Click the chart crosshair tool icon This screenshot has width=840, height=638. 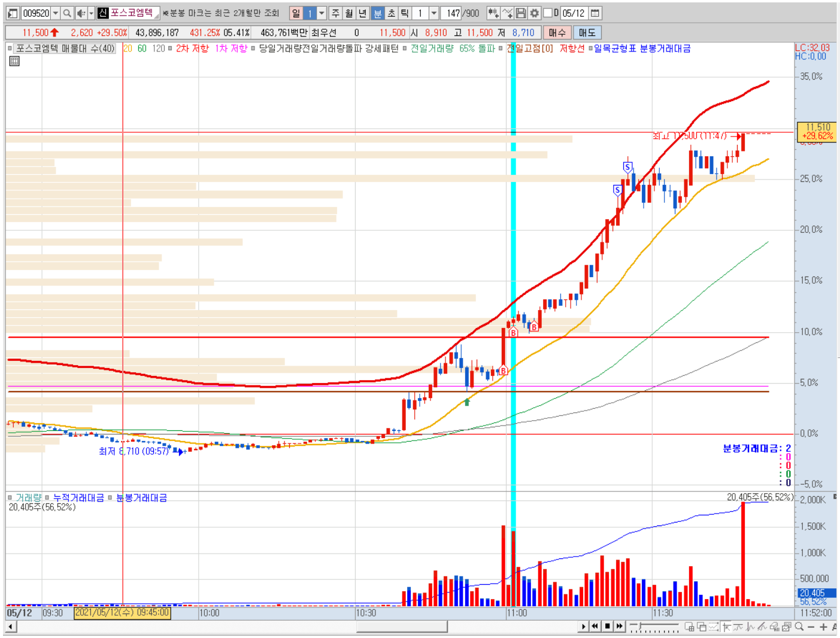(x=493, y=13)
